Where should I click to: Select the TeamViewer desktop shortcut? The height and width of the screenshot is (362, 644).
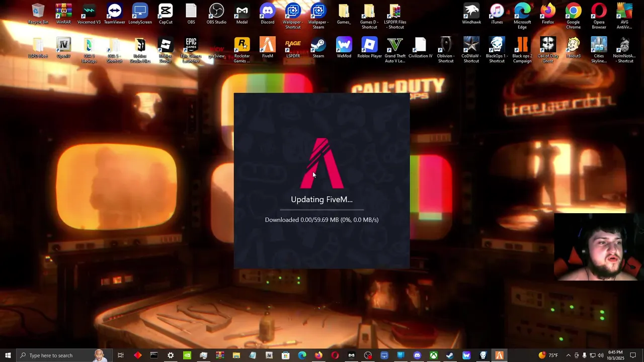click(114, 14)
